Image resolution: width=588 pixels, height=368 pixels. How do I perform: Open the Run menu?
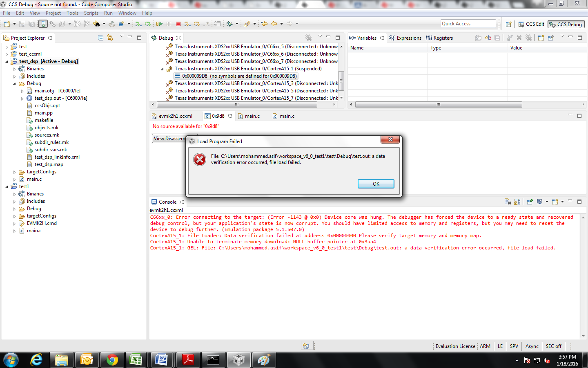(108, 13)
